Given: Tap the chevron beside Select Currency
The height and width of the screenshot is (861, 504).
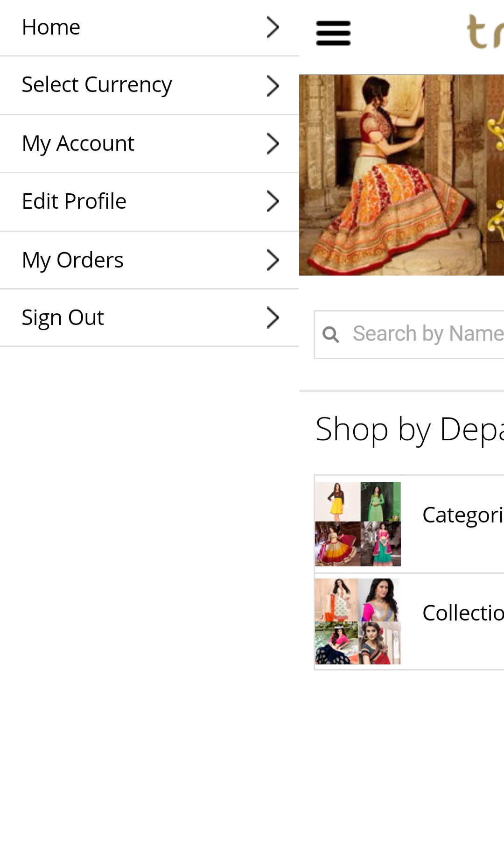Looking at the screenshot, I should click(273, 85).
